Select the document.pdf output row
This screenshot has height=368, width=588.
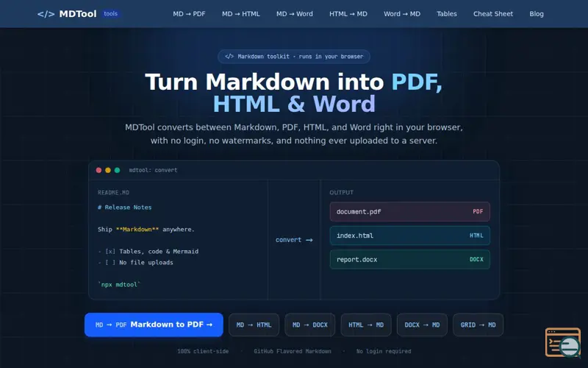point(410,212)
